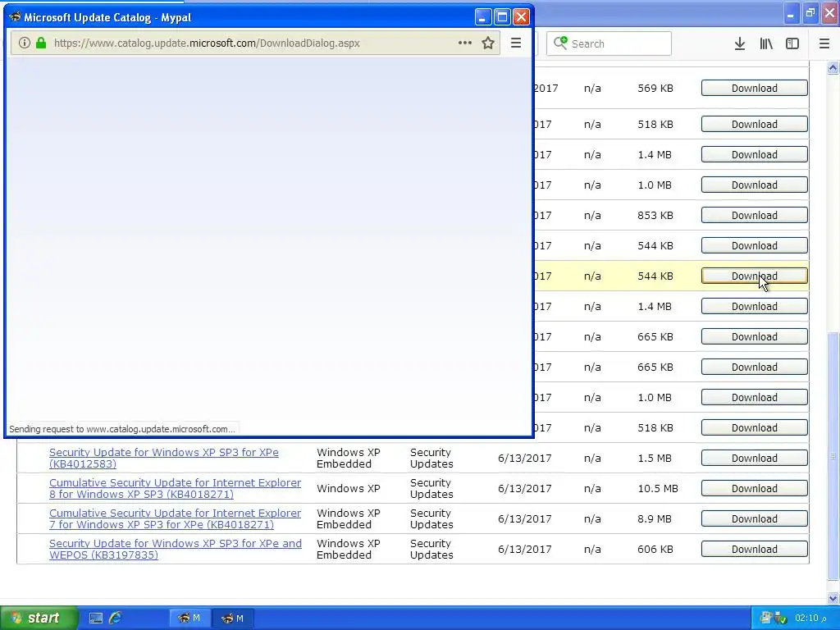Click Download in the highlighted 544 KB row
Viewport: 840px width, 630px height.
click(755, 276)
